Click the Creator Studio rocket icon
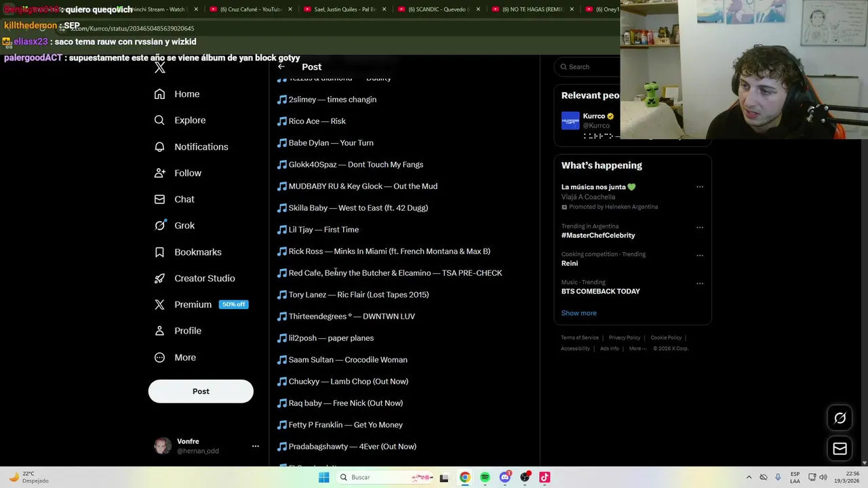The image size is (868, 488). 159,279
